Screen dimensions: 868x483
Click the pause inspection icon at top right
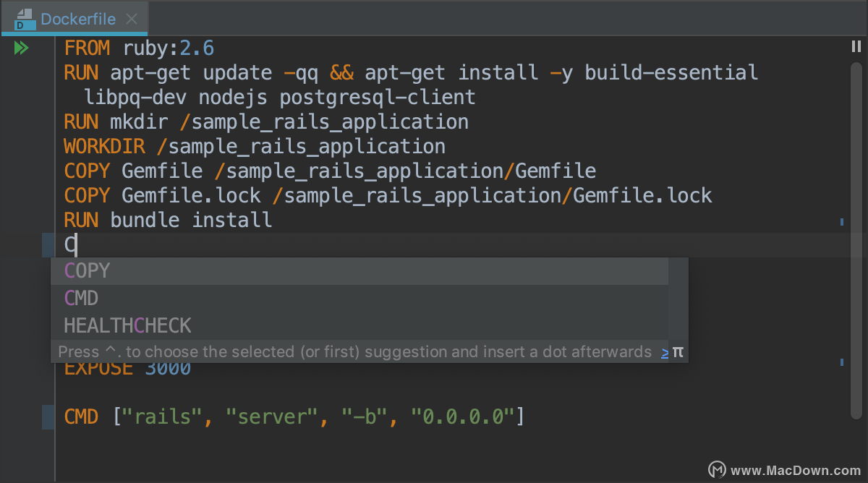click(856, 47)
